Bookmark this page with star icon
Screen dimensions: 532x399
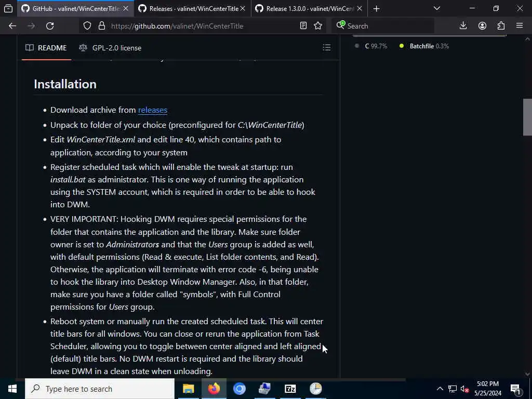[318, 26]
